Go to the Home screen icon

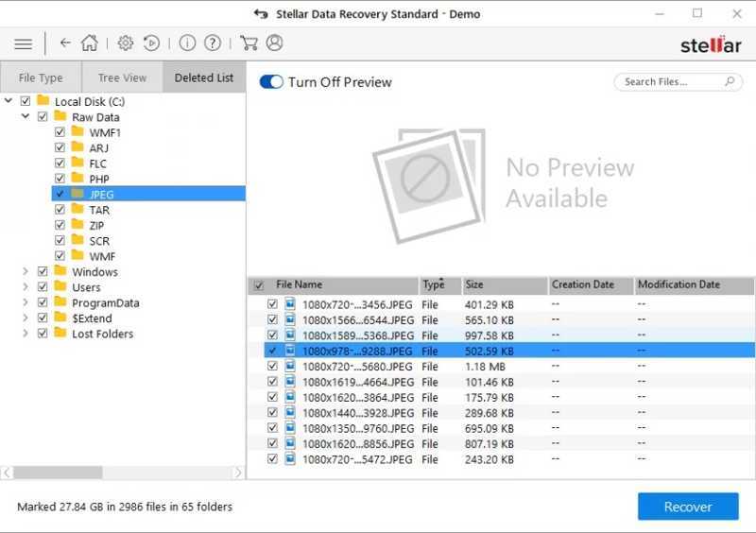[90, 43]
